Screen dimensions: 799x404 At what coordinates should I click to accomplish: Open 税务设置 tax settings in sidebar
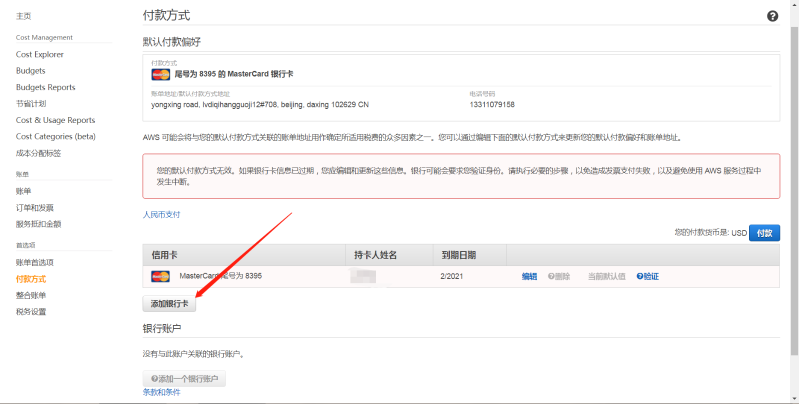coord(31,311)
